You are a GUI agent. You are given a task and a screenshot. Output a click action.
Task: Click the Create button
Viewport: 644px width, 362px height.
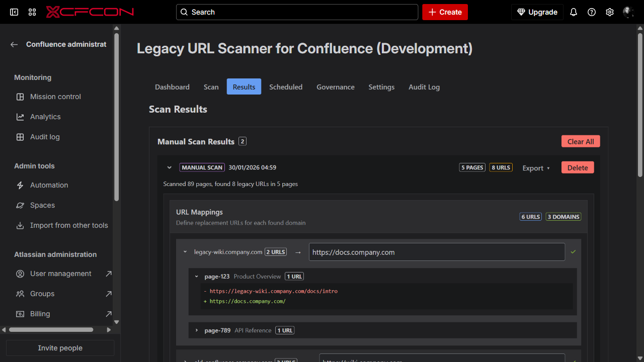point(445,12)
